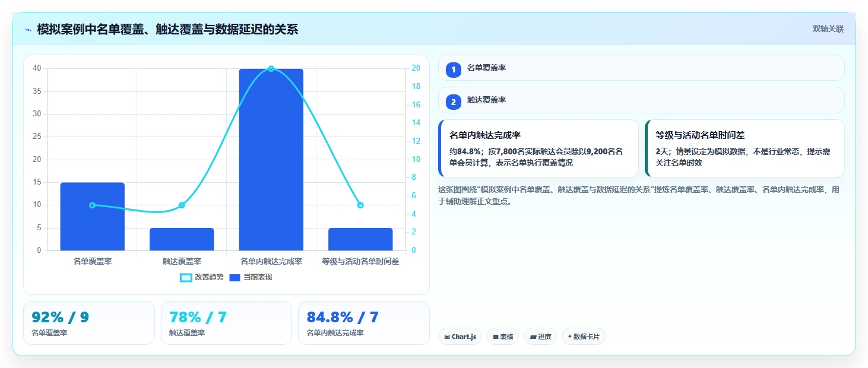This screenshot has height=368, width=868.
Task: Click the progress icon in the 进度 tag
Action: [533, 337]
